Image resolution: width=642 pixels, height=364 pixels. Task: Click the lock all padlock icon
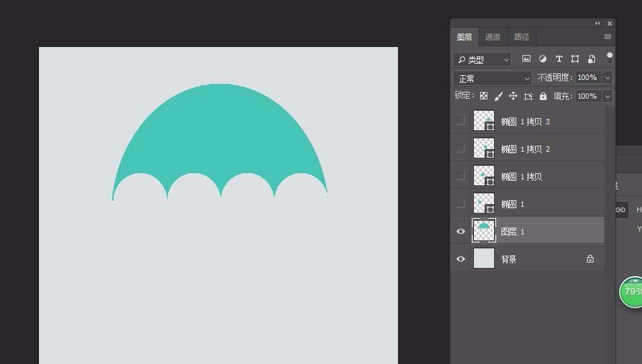tap(543, 96)
